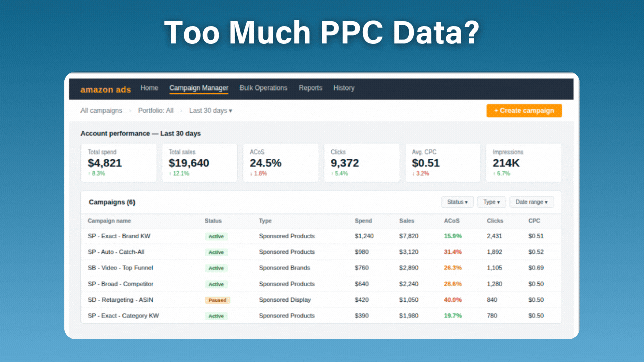Switch to the Reports tab

[310, 88]
